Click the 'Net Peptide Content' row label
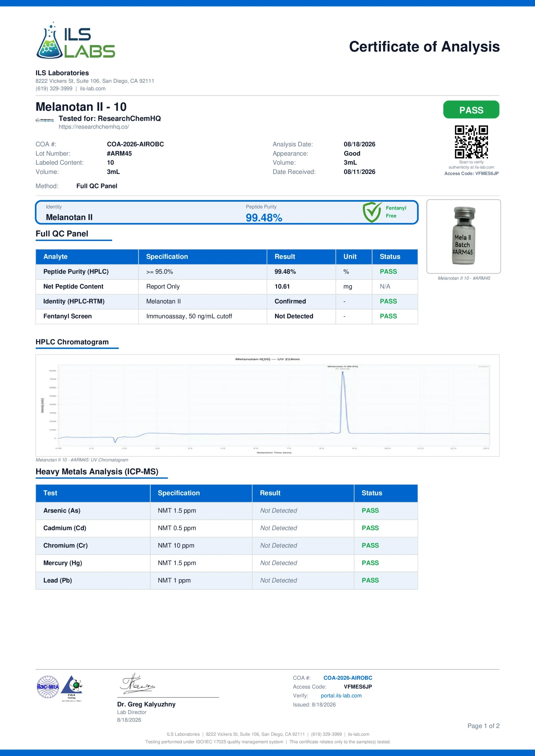Screen dimensions: 535x756 point(73,286)
